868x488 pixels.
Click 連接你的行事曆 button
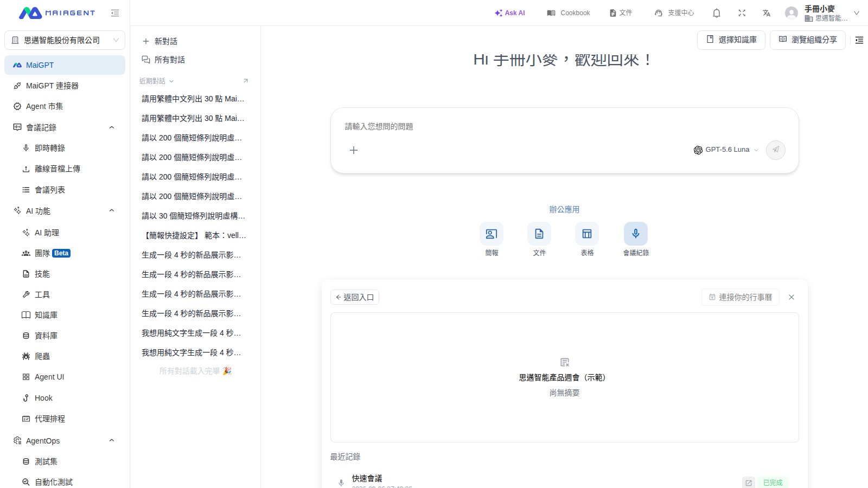click(741, 297)
